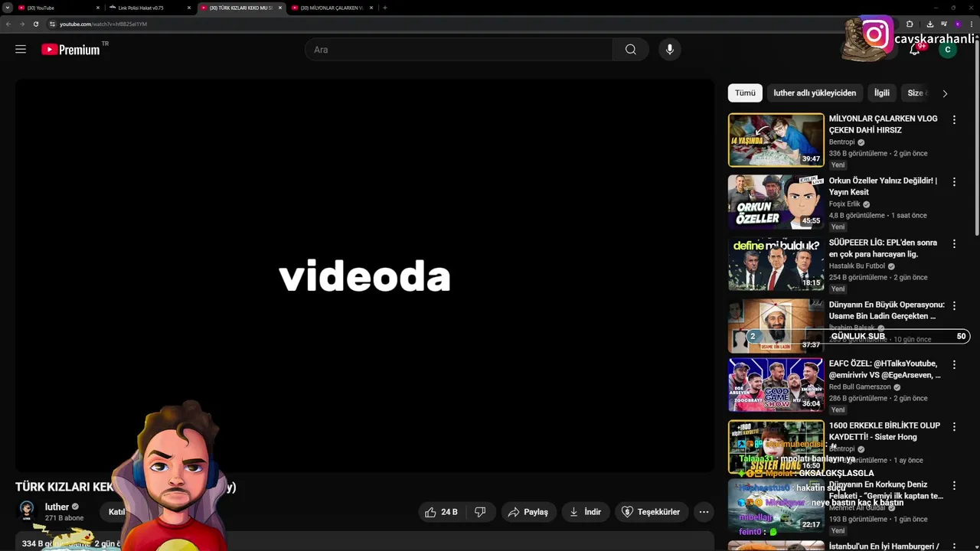Click the Teşekkürler button

click(x=651, y=512)
